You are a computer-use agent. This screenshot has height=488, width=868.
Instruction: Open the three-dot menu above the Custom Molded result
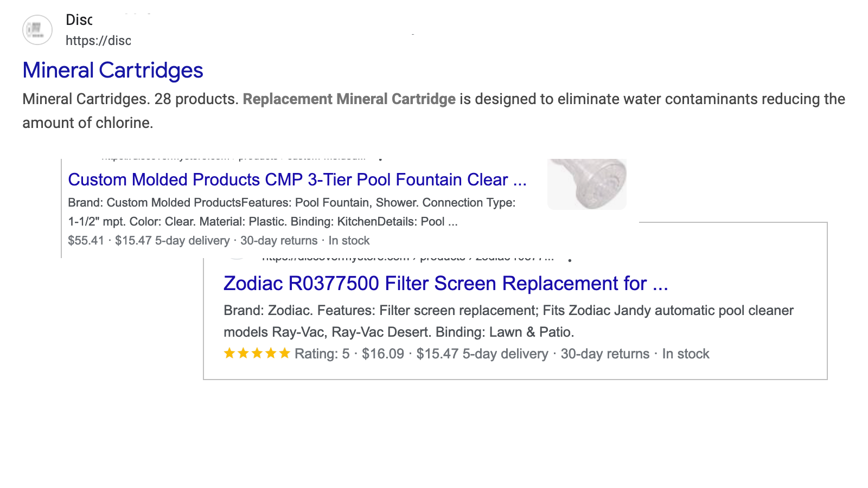pos(380,159)
